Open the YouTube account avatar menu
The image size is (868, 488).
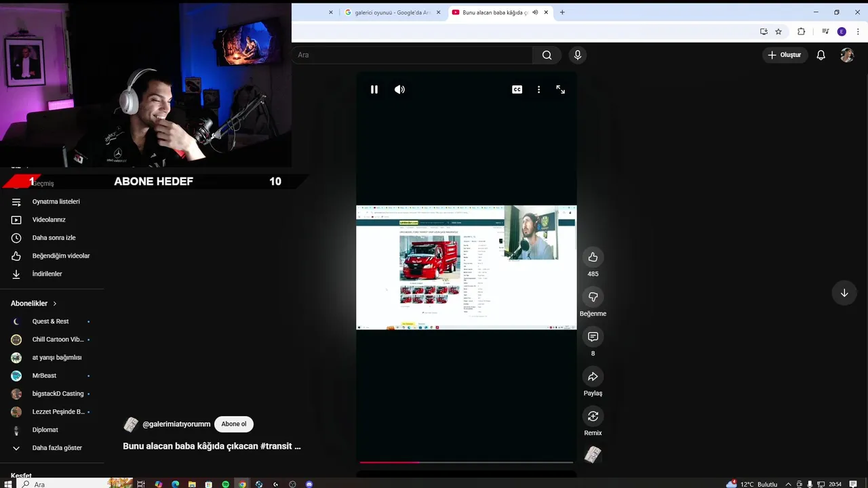tap(847, 55)
